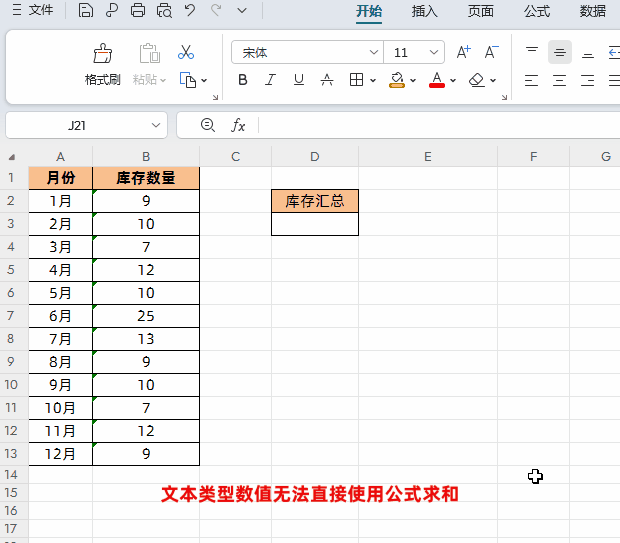Toggle Italic formatting
This screenshot has width=620, height=543.
pos(270,80)
